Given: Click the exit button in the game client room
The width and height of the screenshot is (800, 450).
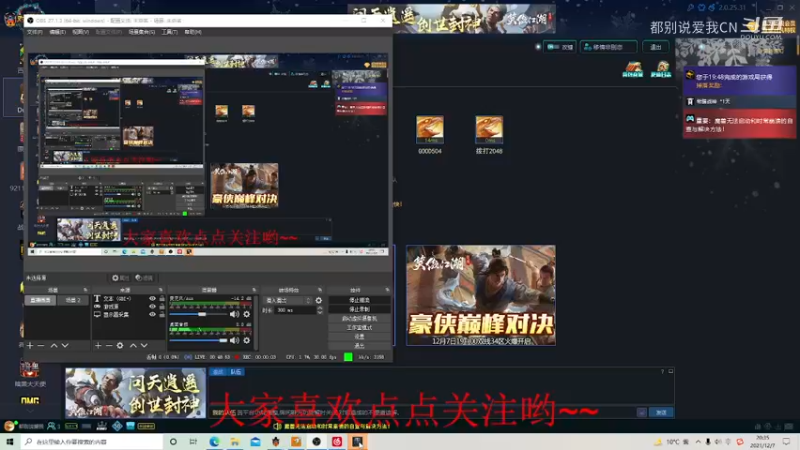Looking at the screenshot, I should tap(656, 47).
